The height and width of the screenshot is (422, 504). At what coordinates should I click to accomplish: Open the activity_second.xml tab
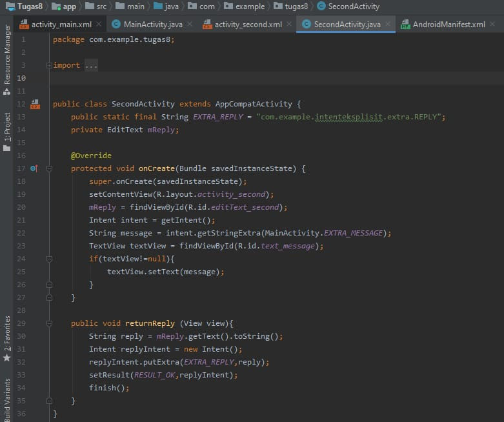(x=248, y=25)
